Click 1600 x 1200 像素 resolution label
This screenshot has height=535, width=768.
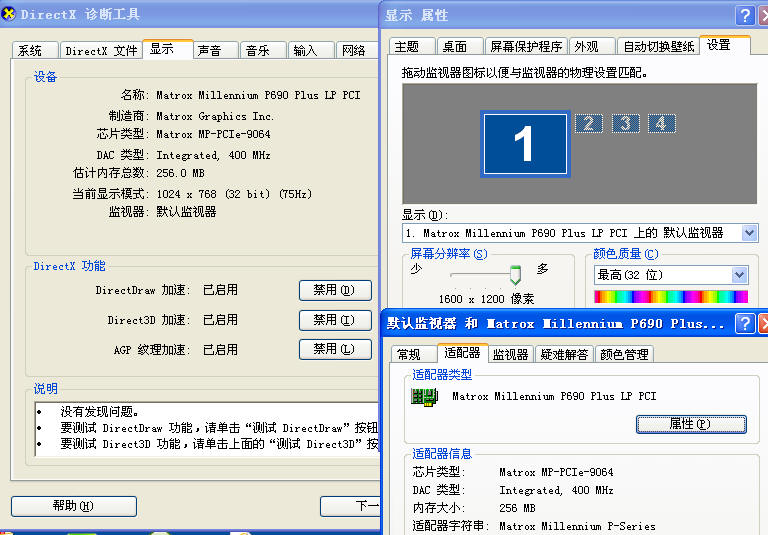pos(486,299)
